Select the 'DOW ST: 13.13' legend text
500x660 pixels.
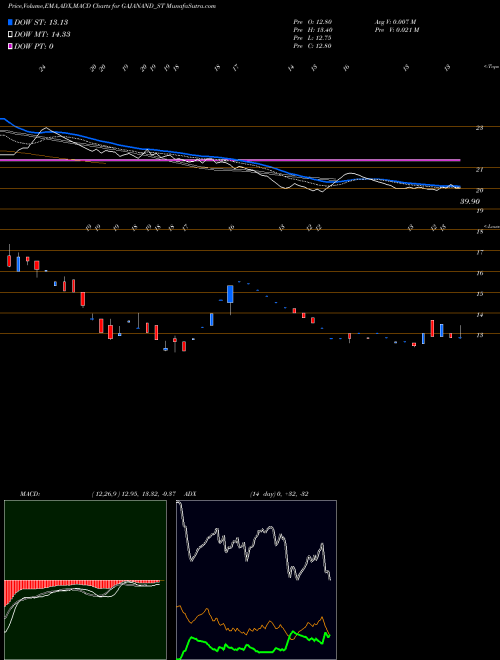[x=41, y=22]
